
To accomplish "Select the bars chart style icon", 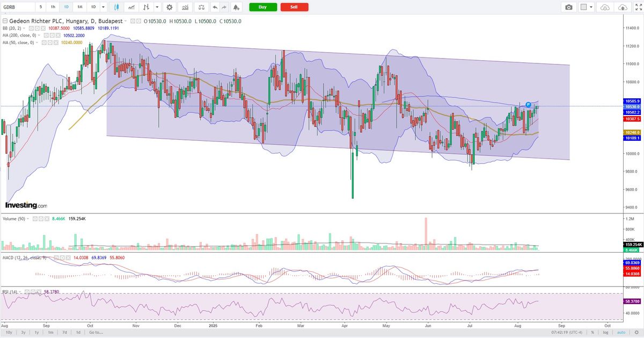I will (x=146, y=7).
